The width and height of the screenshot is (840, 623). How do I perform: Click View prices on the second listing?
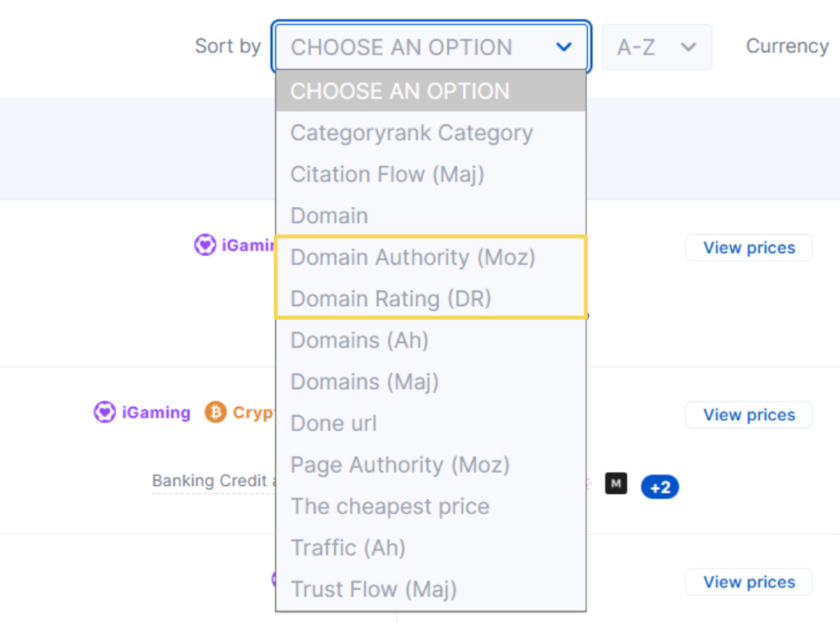748,415
